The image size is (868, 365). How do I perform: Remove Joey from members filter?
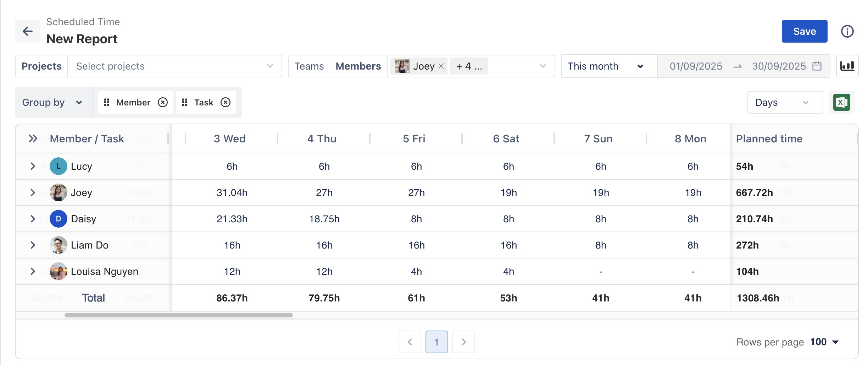click(x=441, y=66)
